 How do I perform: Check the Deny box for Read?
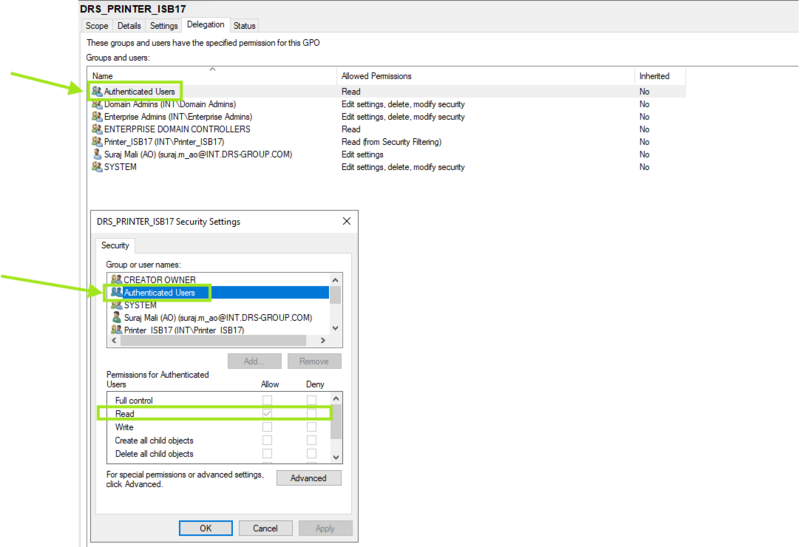click(x=312, y=413)
